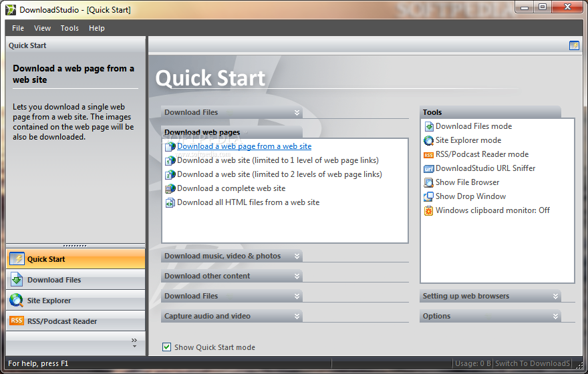Switch to RSS/Podcast Reader sidebar pane
The image size is (588, 374).
pyautogui.click(x=76, y=321)
